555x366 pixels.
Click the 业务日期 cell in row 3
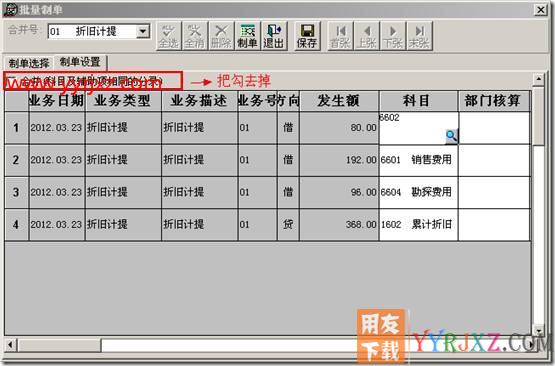[57, 192]
